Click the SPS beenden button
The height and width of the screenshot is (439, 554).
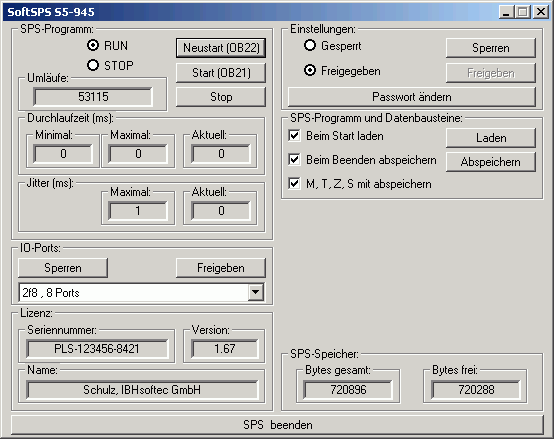[277, 425]
